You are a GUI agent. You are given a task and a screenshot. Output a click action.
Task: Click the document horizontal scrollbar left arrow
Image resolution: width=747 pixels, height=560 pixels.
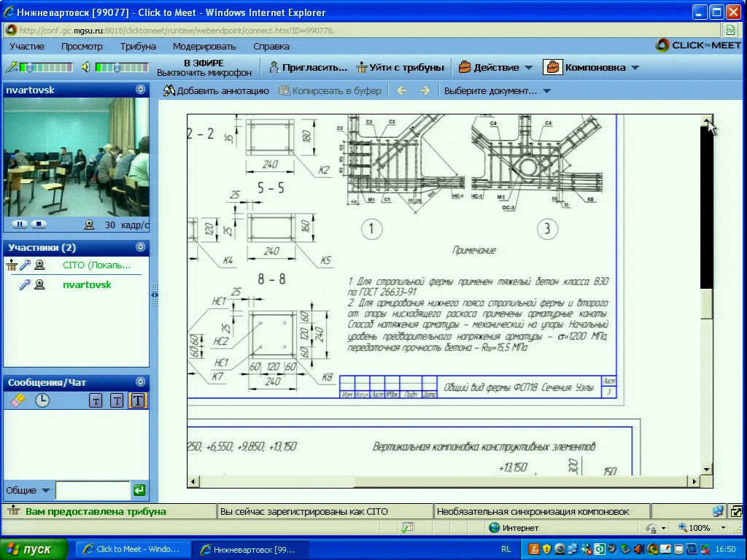pyautogui.click(x=193, y=481)
